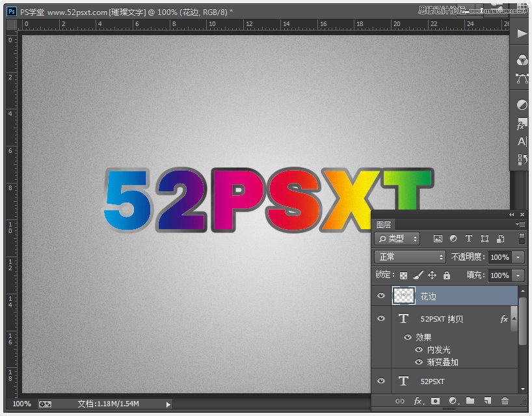Create a new group folder icon
Screen dimensions: 532x416
pos(470,401)
